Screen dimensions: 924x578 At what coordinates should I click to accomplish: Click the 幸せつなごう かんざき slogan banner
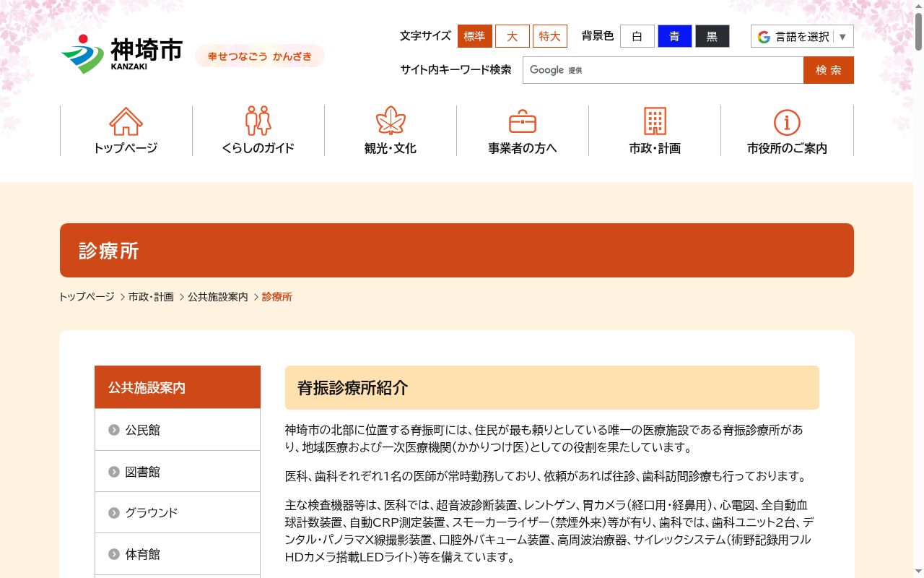tap(260, 56)
